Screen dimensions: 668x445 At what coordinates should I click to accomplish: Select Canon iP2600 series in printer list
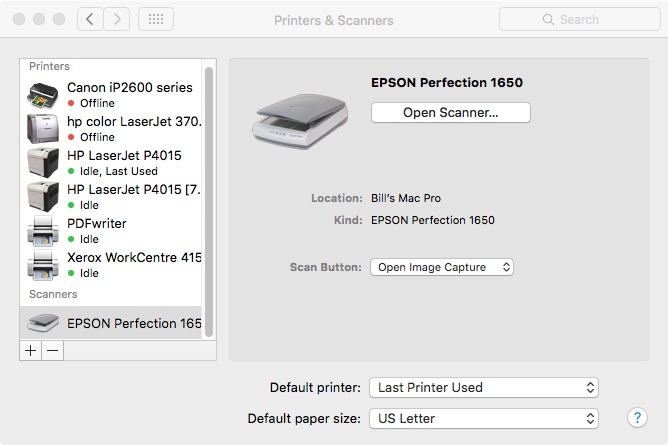(130, 87)
